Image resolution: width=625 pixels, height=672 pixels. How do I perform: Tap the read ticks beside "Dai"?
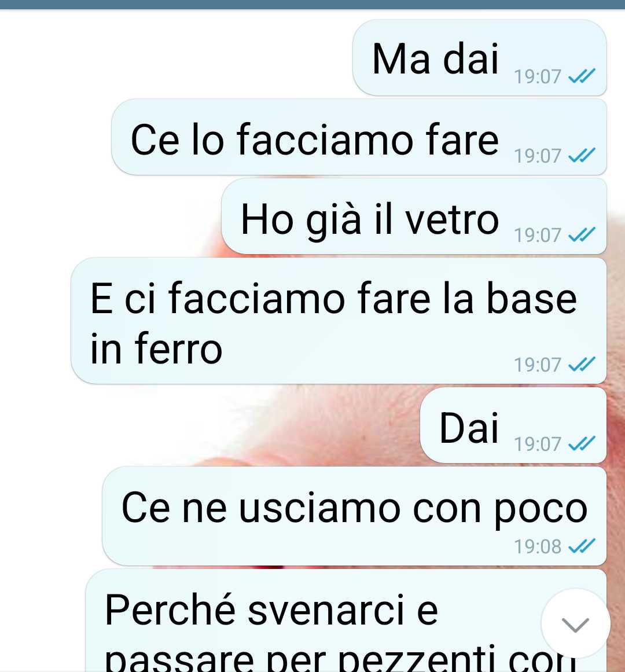pyautogui.click(x=582, y=443)
